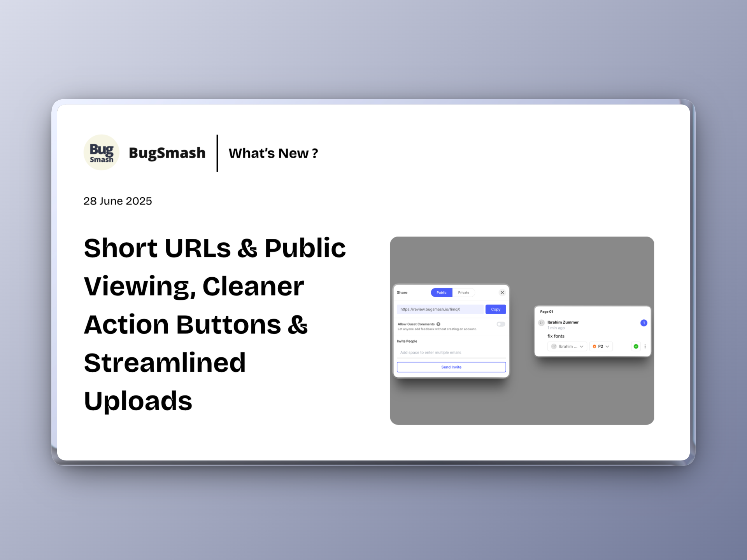This screenshot has height=560, width=747.
Task: Click the chevron beside P2
Action: [607, 346]
